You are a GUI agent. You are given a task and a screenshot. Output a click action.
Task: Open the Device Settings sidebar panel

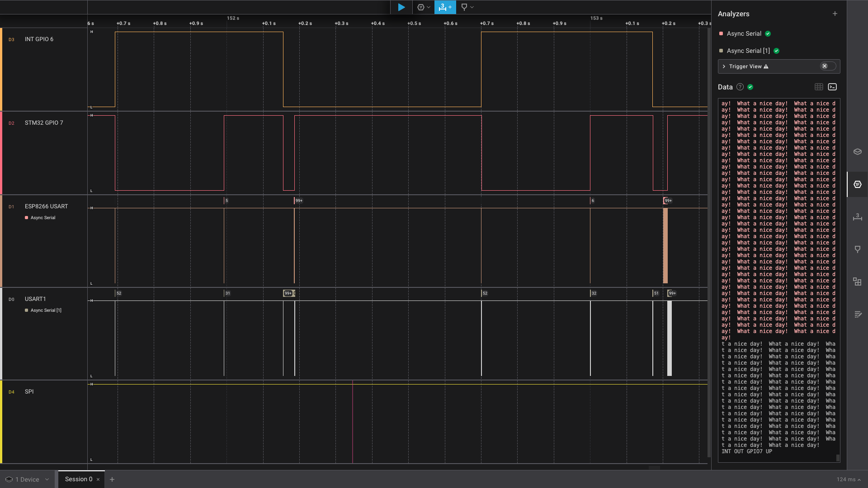[x=857, y=152]
